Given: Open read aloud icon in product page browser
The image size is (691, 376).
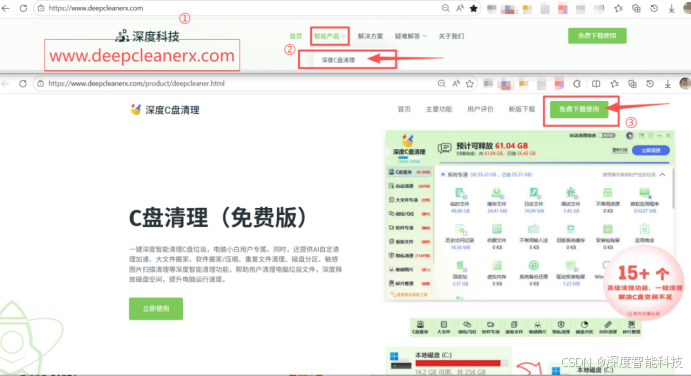Looking at the screenshot, I should (456, 83).
